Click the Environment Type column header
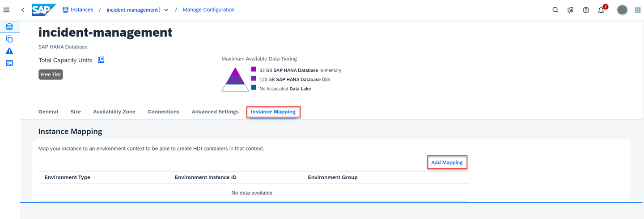The height and width of the screenshot is (219, 644). 67,177
